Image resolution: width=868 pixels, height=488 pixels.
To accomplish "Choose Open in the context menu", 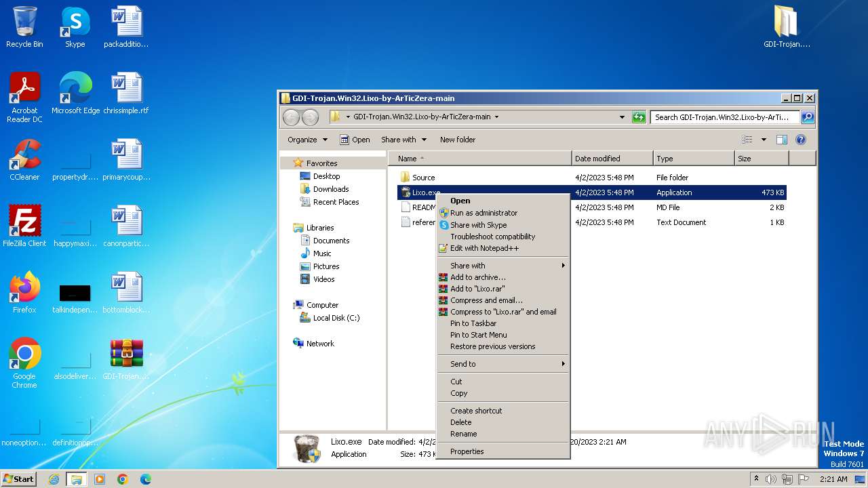I will click(502, 201).
